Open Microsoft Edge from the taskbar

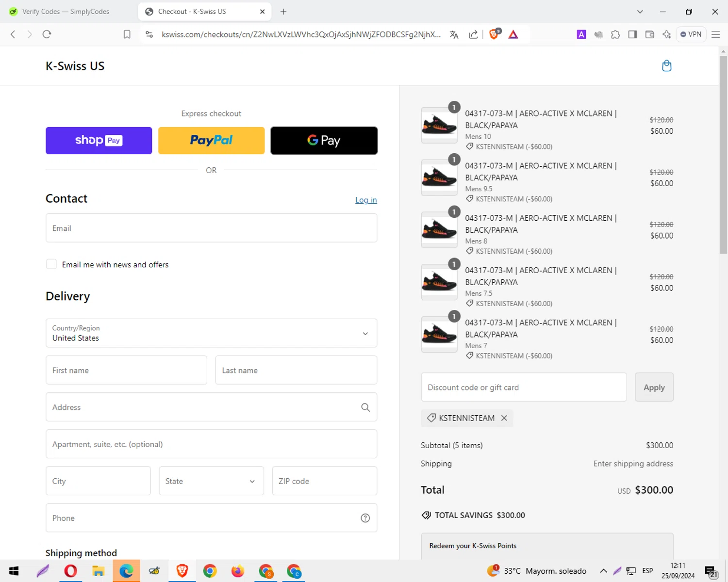126,571
